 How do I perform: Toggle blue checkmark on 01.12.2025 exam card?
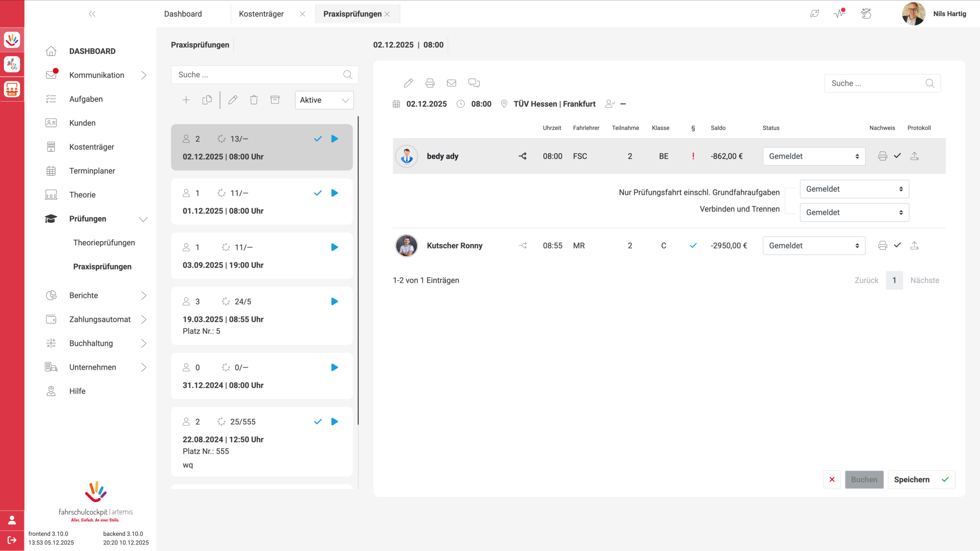[318, 193]
